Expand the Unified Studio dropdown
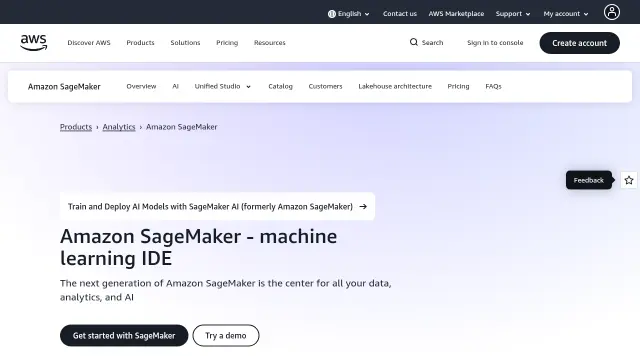The image size is (640, 360). click(x=222, y=87)
